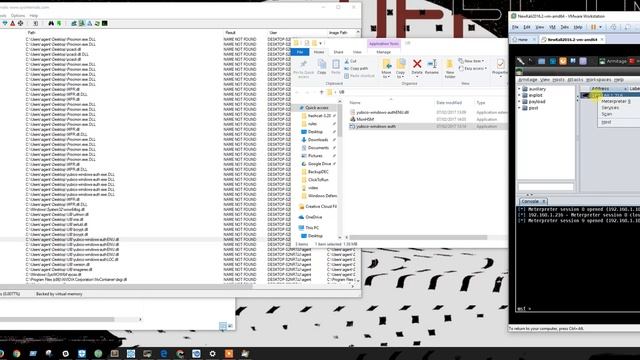Image resolution: width=640 pixels, height=360 pixels.
Task: Open the quick access toolbar dropdown arrow
Action: tap(320, 43)
